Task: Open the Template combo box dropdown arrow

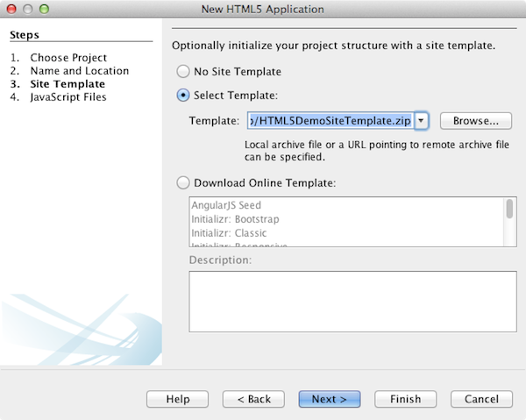Action: tap(421, 121)
